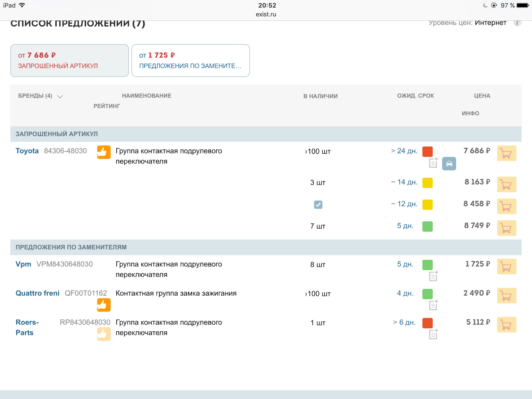Click the Интернет price level value
The width and height of the screenshot is (532, 399).
pos(490,23)
